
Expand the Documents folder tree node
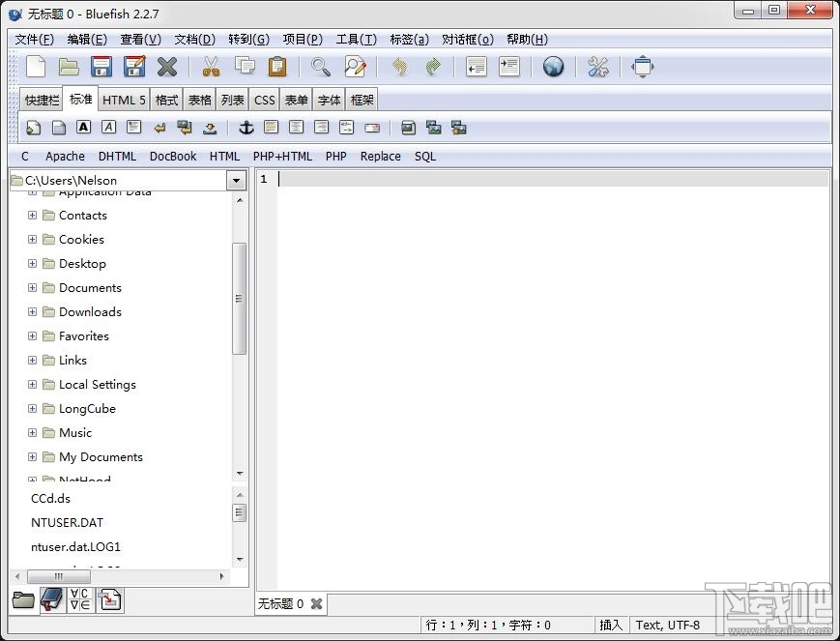(x=33, y=287)
